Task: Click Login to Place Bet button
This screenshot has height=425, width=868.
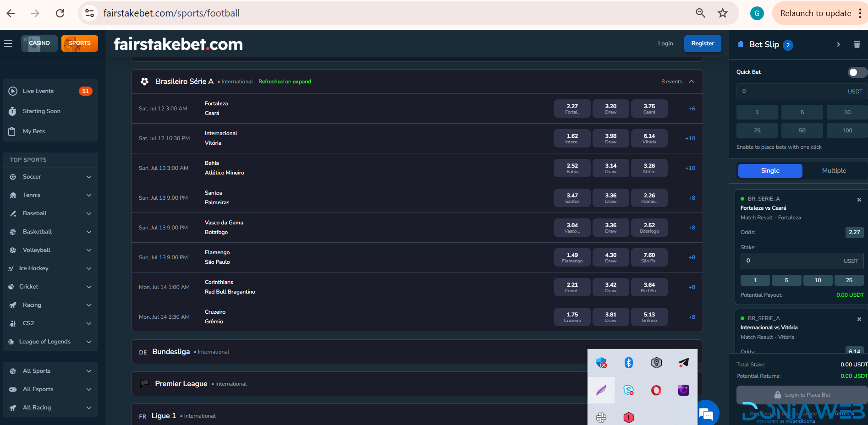Action: pos(802,395)
